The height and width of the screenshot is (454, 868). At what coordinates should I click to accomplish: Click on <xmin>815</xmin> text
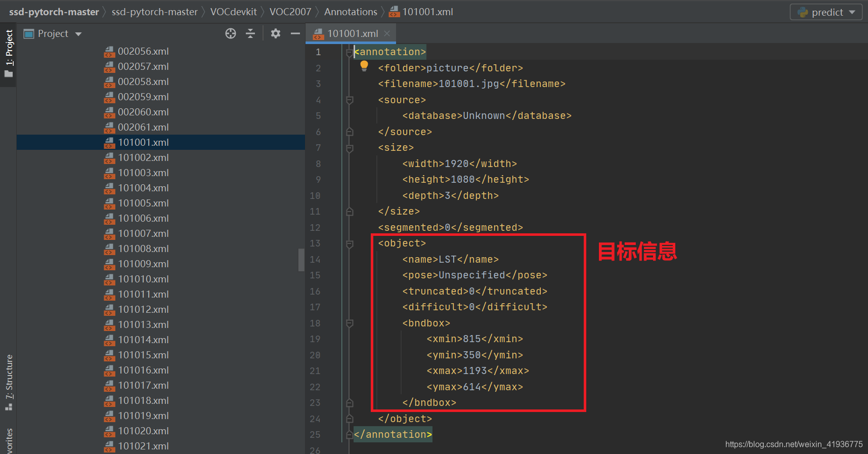tap(475, 339)
